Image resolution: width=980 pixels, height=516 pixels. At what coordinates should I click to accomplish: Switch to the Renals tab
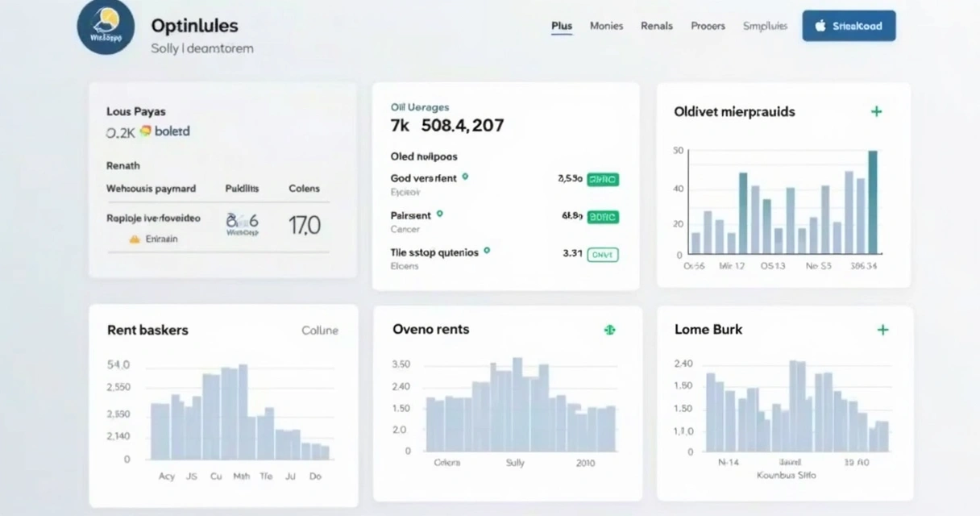[x=657, y=26]
